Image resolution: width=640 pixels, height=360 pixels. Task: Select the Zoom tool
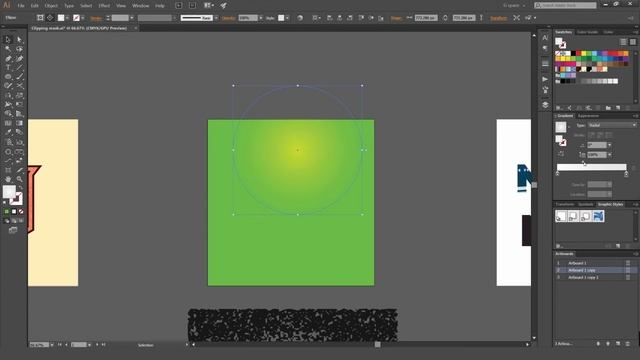tap(19, 179)
